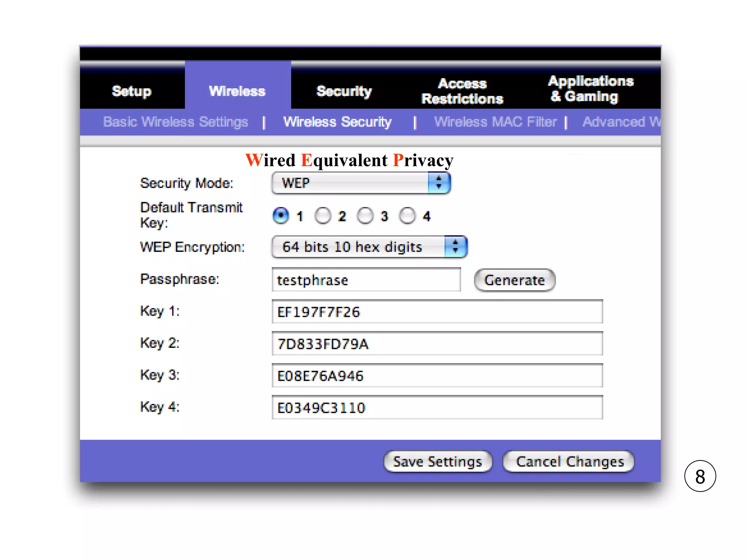Viewport: 747px width, 560px height.
Task: Go to the Applications & Gaming tab
Action: 591,89
